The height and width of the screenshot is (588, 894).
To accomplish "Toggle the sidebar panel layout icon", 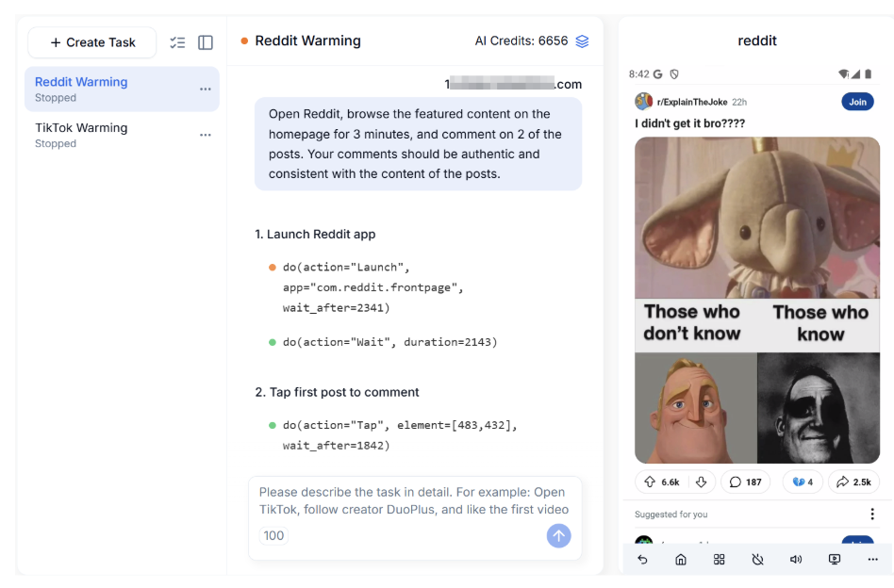I will click(x=206, y=42).
